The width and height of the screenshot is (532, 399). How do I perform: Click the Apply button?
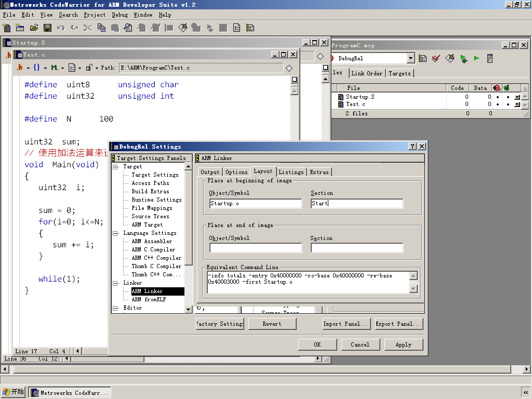[403, 344]
